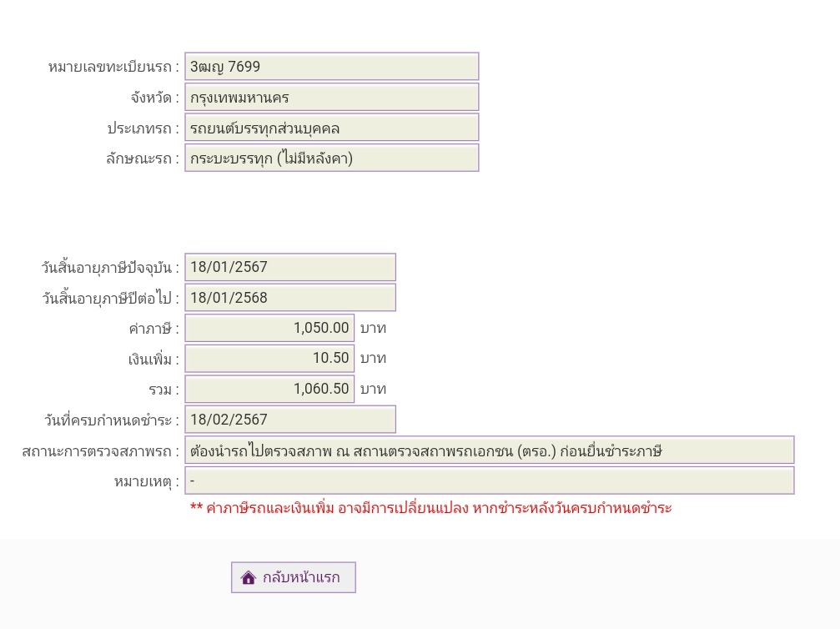Click the บาท unit next to 10.50
Viewport: 840px width, 629px height.
coord(373,358)
